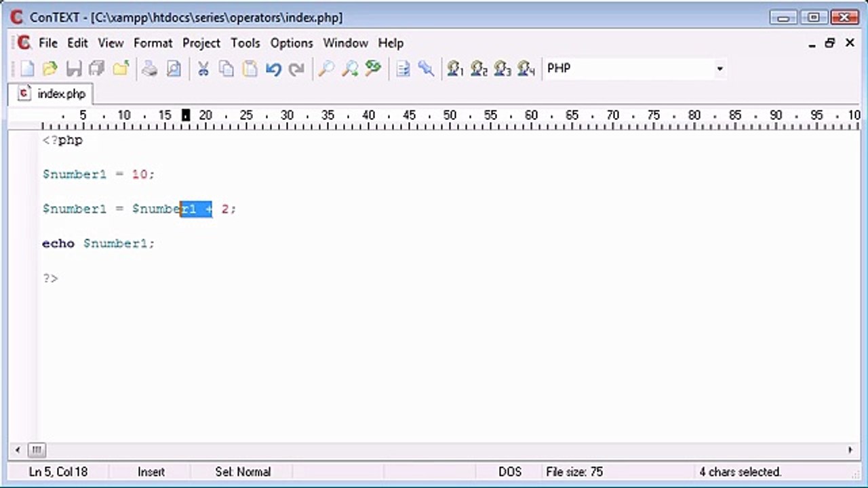
Task: Click the '?>' closing tag
Action: 50,279
